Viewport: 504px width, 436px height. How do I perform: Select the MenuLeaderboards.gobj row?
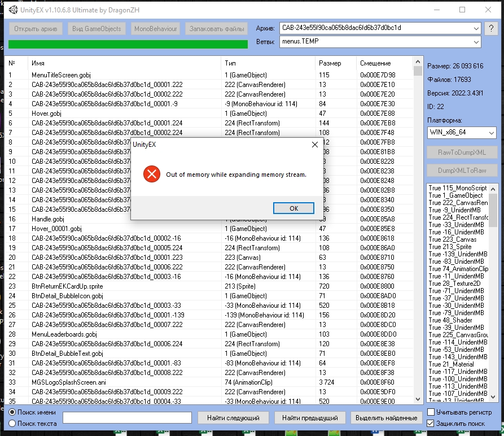pyautogui.click(x=209, y=334)
